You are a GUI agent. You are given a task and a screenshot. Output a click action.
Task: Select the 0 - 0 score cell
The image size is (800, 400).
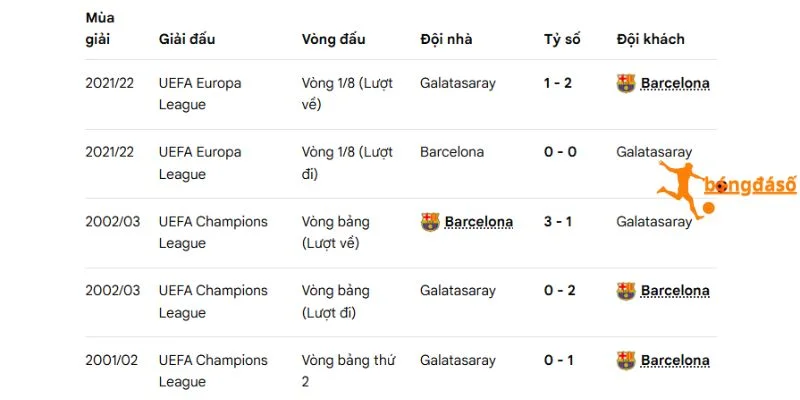[560, 152]
